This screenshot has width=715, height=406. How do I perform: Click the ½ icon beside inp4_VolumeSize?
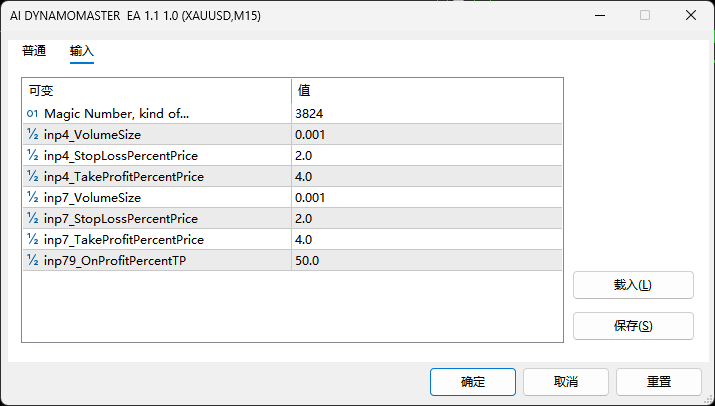point(32,135)
